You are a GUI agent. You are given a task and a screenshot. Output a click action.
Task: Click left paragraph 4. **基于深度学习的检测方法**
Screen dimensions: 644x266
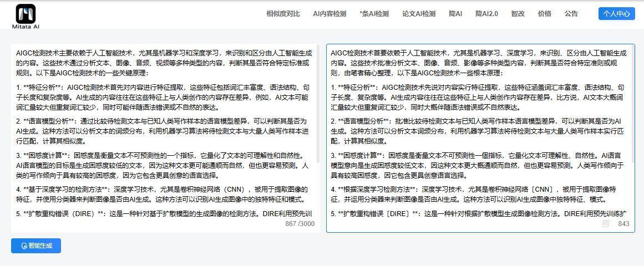163,195
